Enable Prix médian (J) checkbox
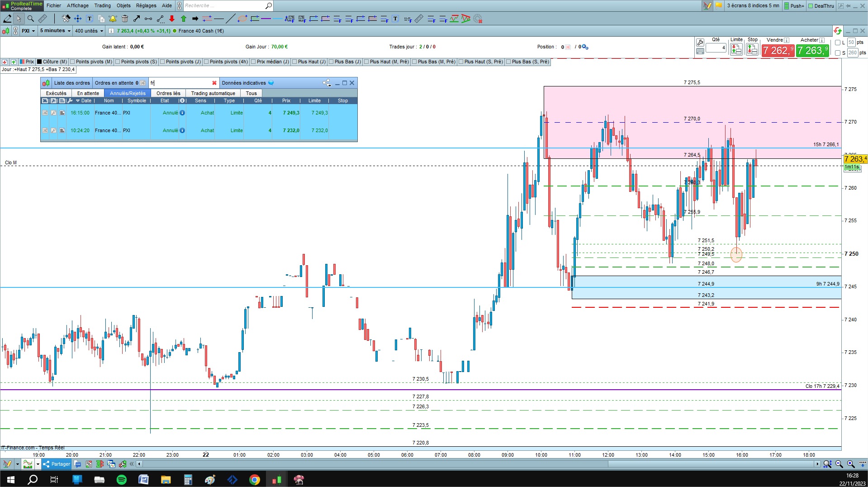 click(253, 62)
